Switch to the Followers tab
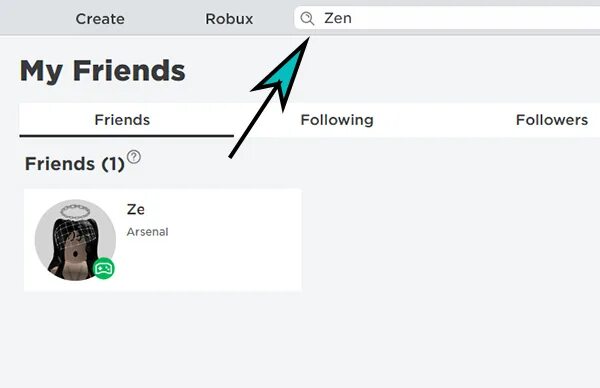This screenshot has width=600, height=388. pos(552,120)
